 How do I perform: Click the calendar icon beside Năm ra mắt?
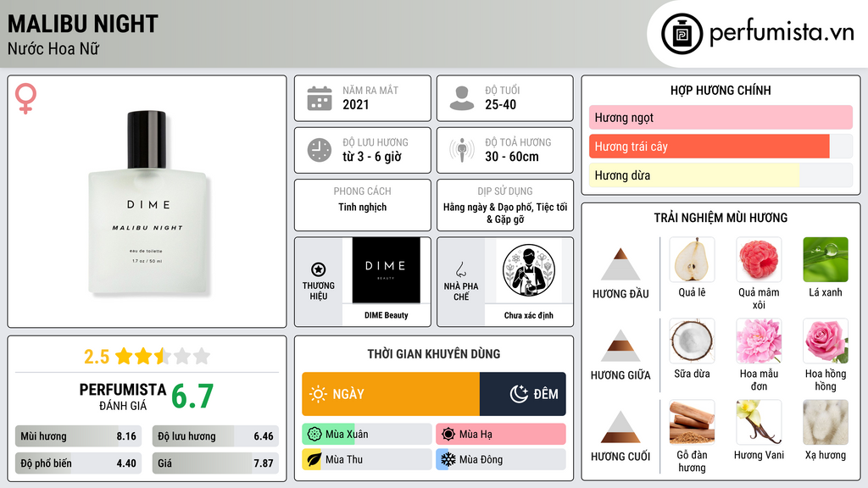click(x=320, y=98)
